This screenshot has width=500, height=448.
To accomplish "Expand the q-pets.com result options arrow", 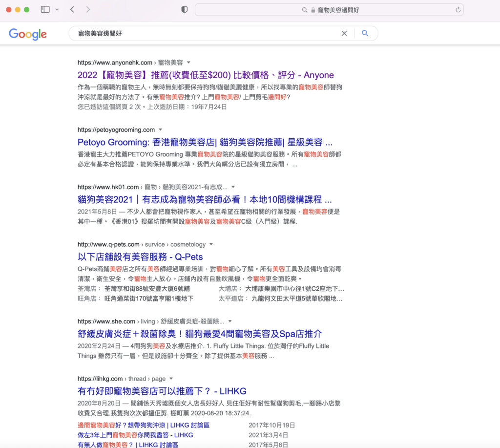I will [211, 244].
